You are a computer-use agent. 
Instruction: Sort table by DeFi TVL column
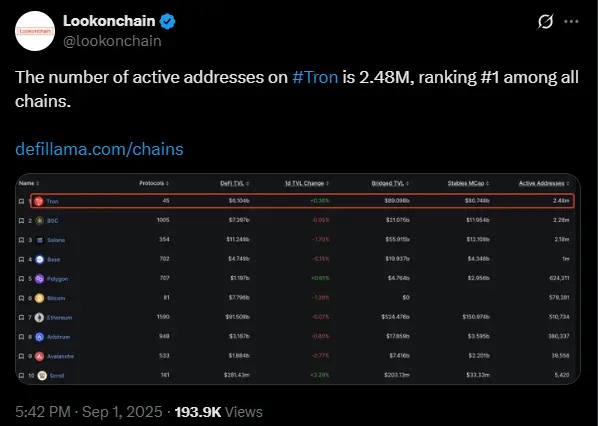coord(235,183)
